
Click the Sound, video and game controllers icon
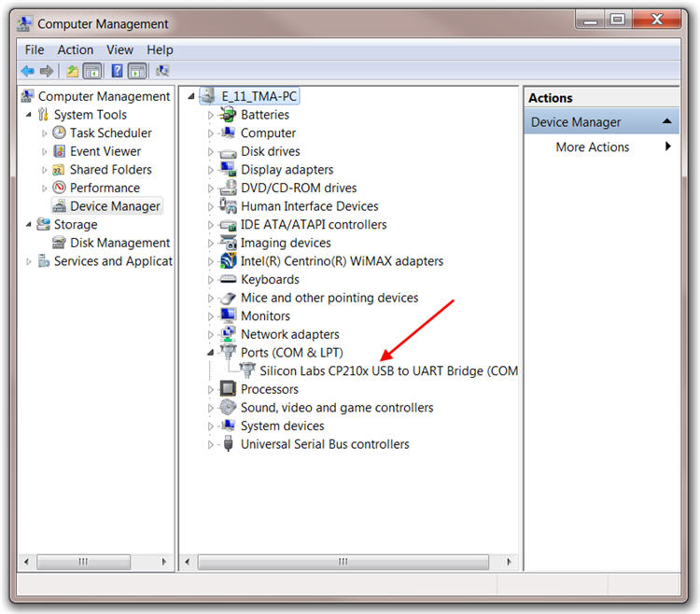pos(228,407)
